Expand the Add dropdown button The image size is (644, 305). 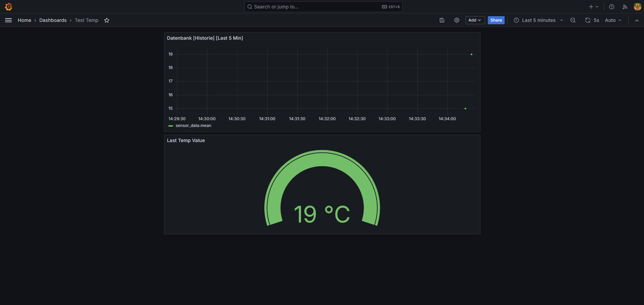(x=475, y=20)
